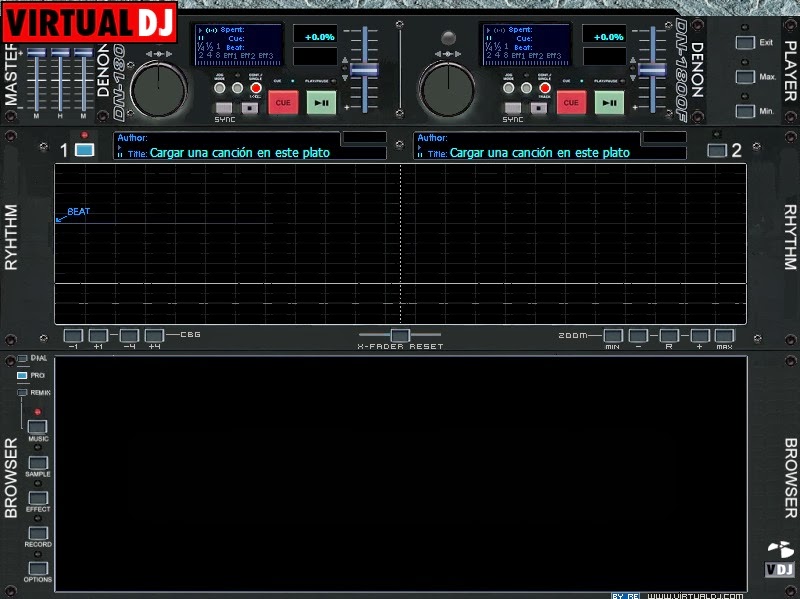Screen dimensions: 800x599
Task: Click the jog wheel on deck 1
Action: [159, 90]
